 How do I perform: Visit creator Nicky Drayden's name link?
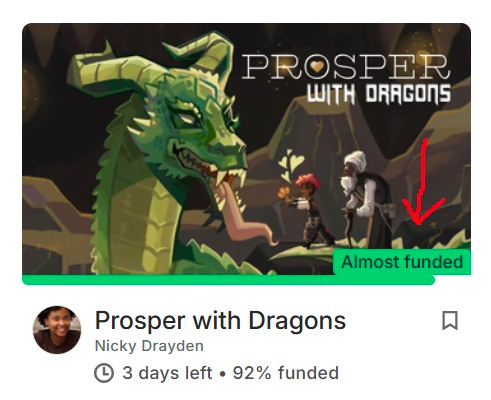[149, 346]
